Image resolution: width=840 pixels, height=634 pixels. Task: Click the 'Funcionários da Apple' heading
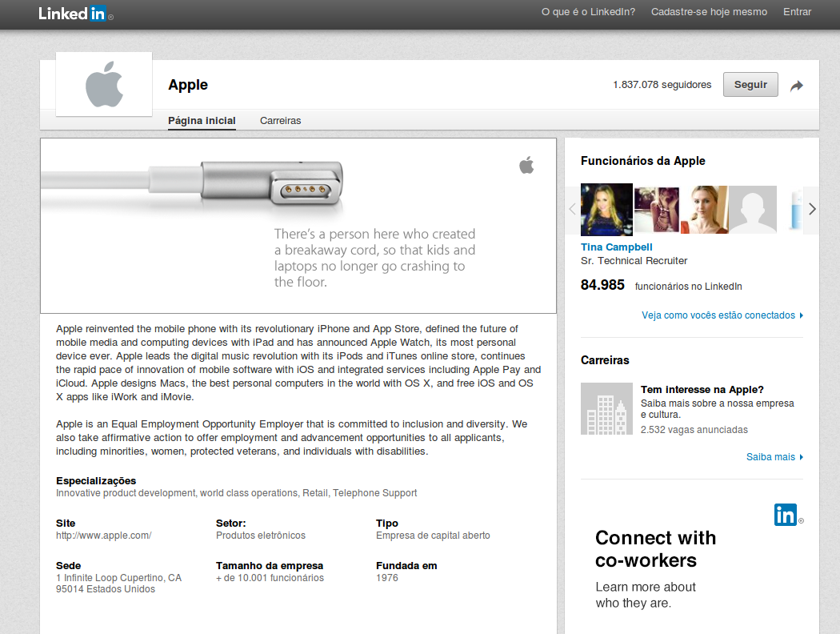(643, 161)
